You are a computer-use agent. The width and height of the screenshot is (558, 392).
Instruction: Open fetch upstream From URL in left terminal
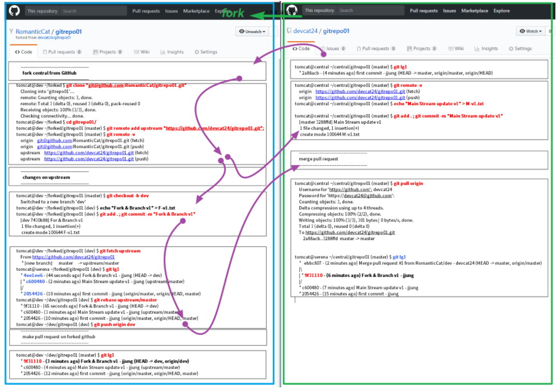tap(74, 257)
